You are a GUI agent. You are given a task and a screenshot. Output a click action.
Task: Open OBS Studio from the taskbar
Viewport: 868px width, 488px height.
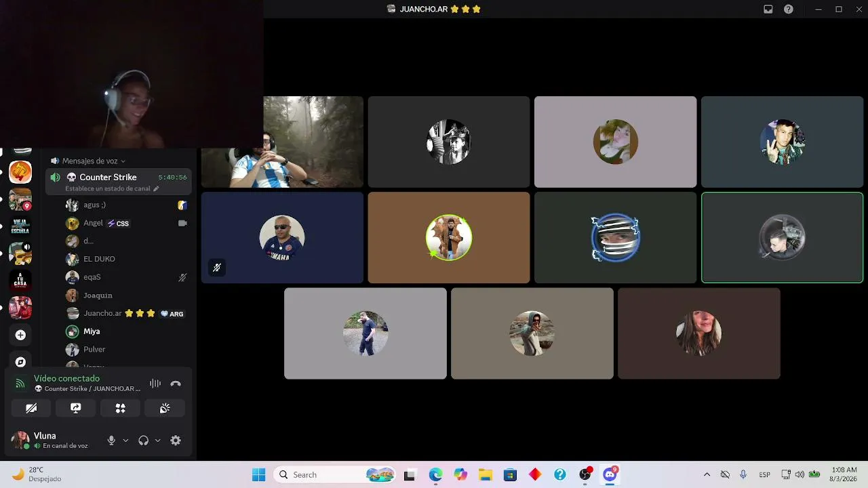pyautogui.click(x=585, y=475)
